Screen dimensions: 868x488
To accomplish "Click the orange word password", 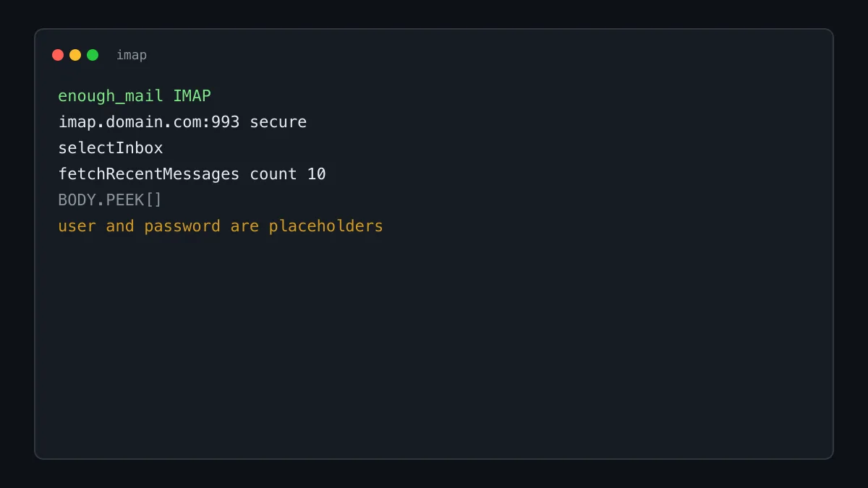I will (x=182, y=226).
